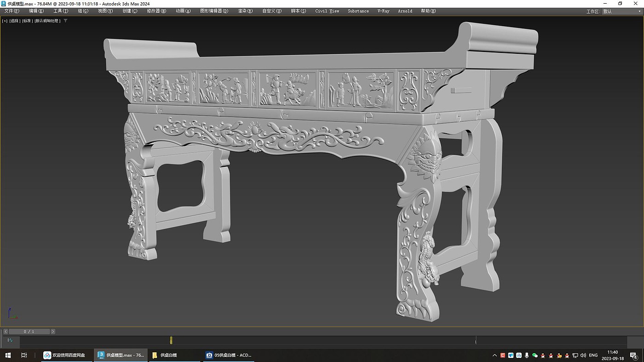
Task: Switch to 05供桌白模 ACD taskbar window
Action: click(x=229, y=355)
